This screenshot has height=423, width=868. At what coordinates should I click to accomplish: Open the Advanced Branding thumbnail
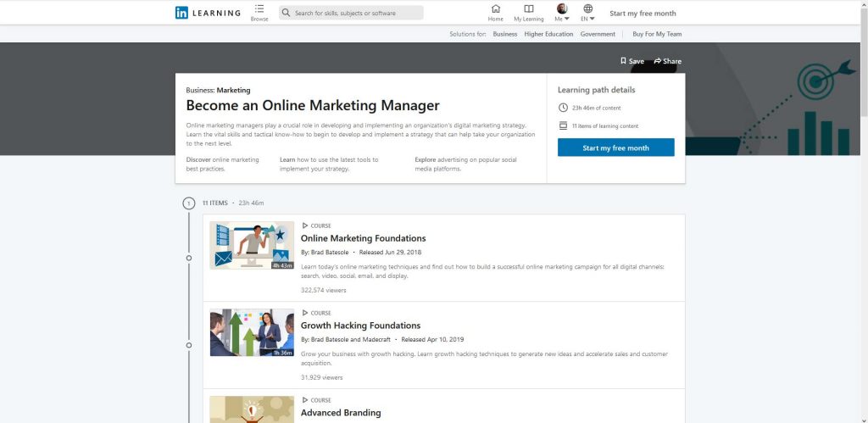coord(252,409)
